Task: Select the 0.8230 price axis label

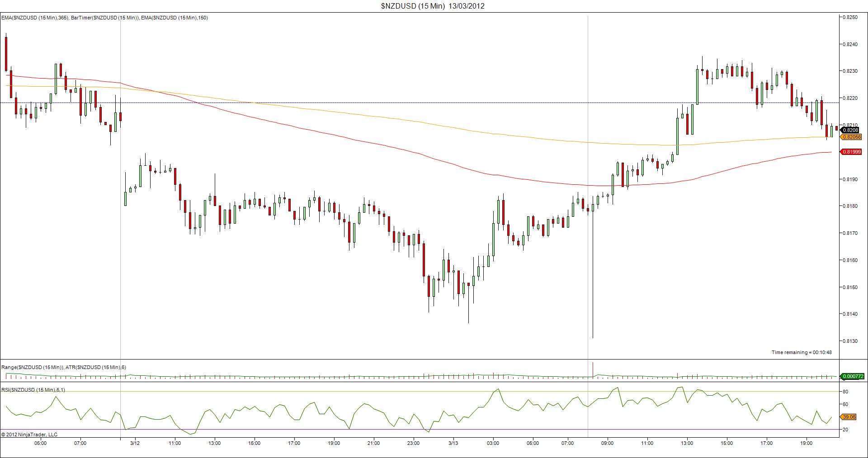Action: tap(850, 71)
